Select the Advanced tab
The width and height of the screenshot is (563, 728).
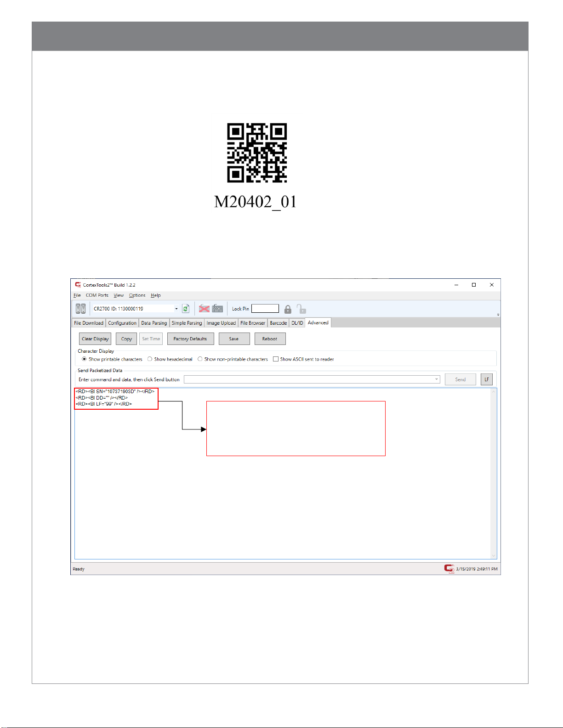coord(318,322)
